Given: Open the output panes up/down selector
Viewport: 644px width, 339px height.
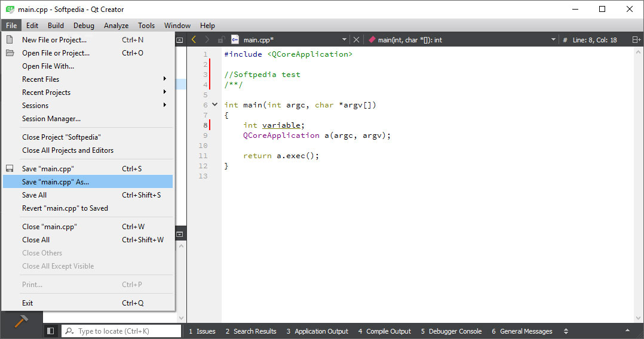Looking at the screenshot, I should 566,331.
